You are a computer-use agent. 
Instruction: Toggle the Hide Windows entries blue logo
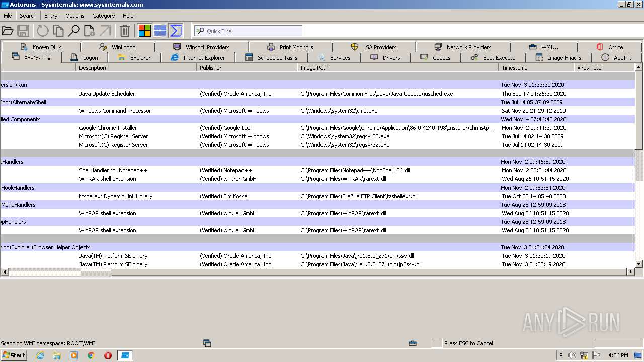(x=160, y=31)
